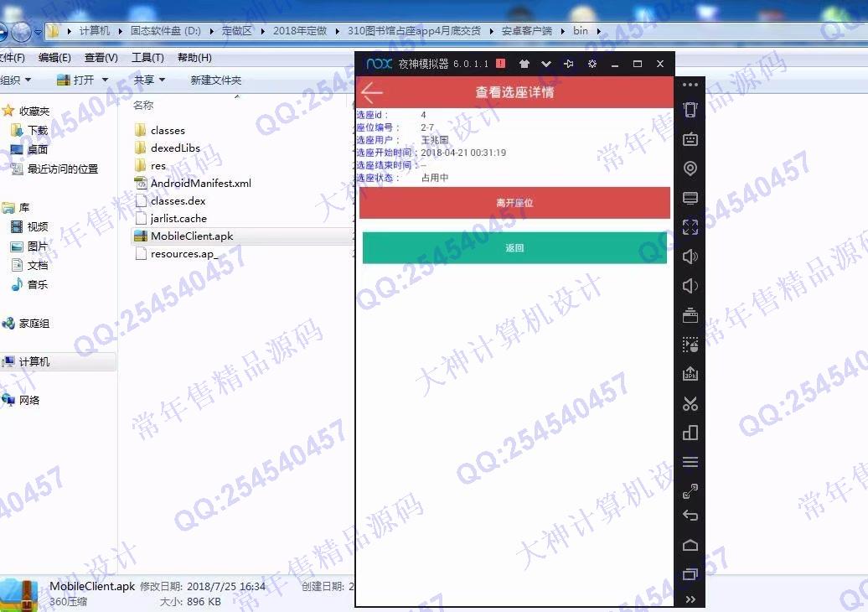868x612 pixels.
Task: Sort by the 名称 column header
Action: [143, 106]
